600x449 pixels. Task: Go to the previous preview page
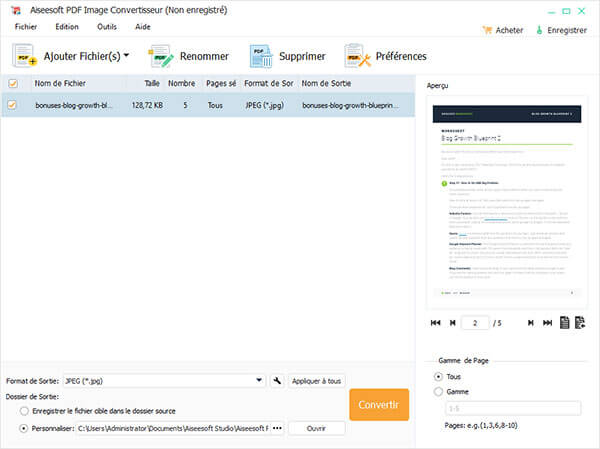coord(452,323)
